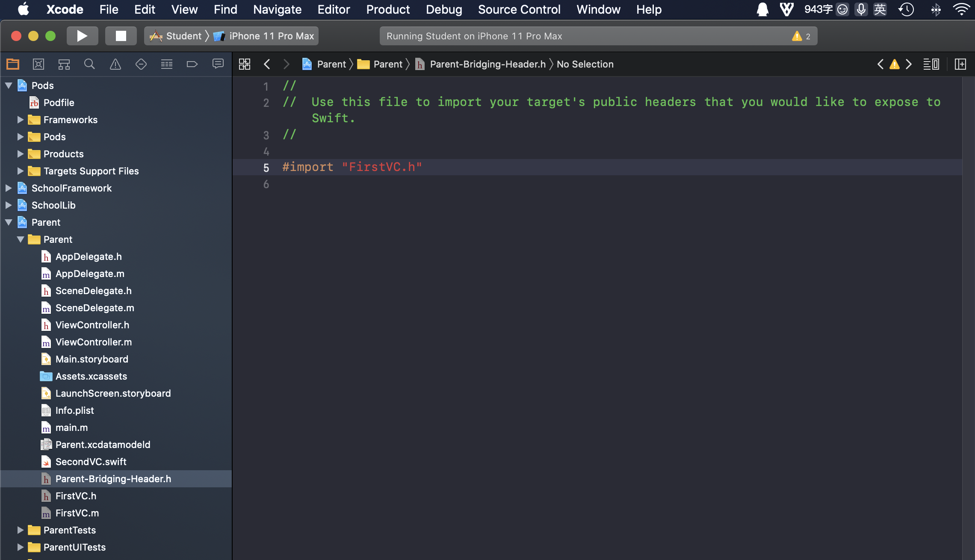Screen dimensions: 975x560
Task: Open Bluetooth menu bar icon
Action: (x=936, y=9)
